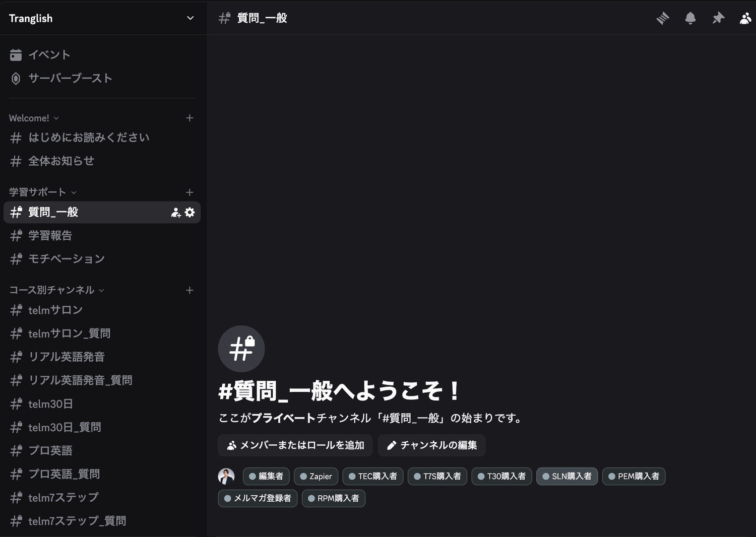The height and width of the screenshot is (537, 756).
Task: Click invite member icon on 質問_一般 row
Action: 176,213
